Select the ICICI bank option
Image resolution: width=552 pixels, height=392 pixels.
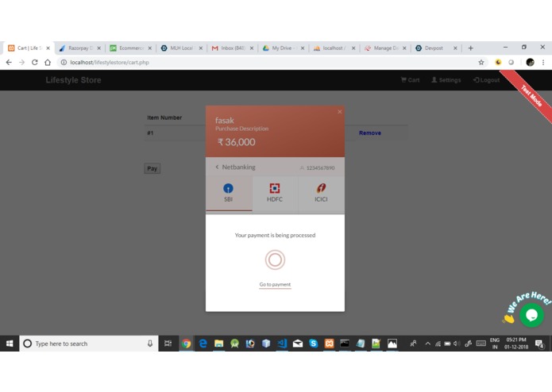(321, 194)
